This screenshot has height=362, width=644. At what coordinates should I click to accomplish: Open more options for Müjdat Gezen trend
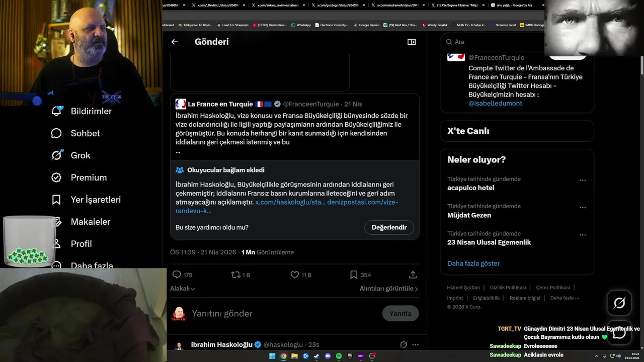(x=583, y=207)
